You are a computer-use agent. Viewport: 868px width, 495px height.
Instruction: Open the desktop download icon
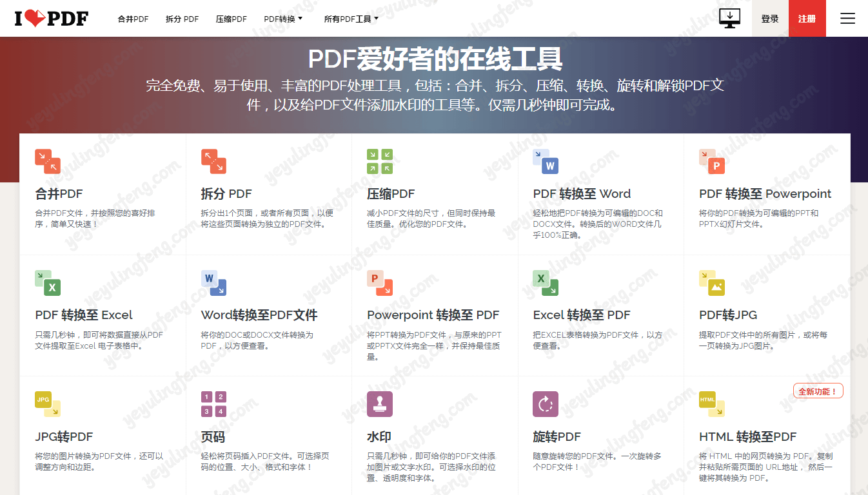pos(729,18)
